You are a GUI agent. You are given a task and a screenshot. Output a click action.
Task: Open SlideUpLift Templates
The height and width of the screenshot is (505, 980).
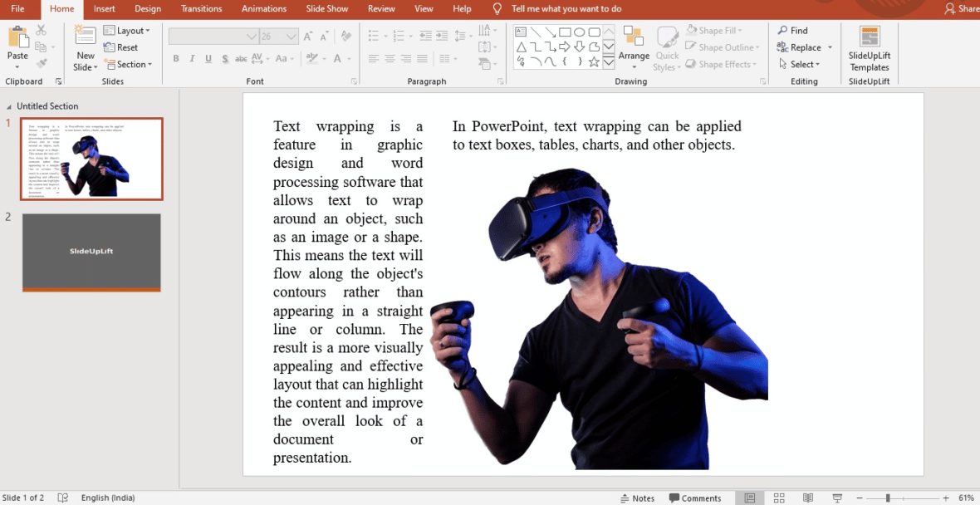(869, 48)
